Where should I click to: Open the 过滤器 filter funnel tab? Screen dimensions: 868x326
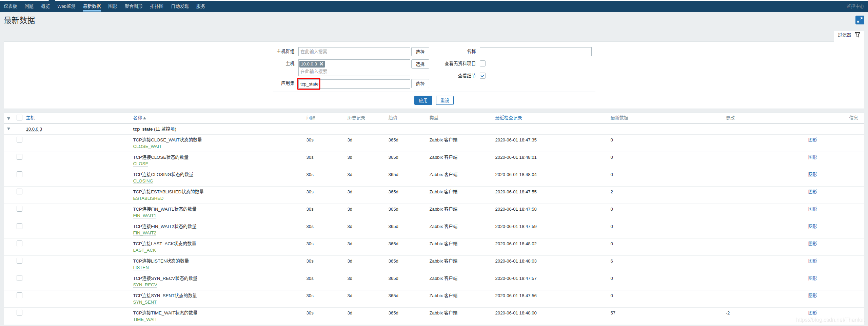pos(849,35)
